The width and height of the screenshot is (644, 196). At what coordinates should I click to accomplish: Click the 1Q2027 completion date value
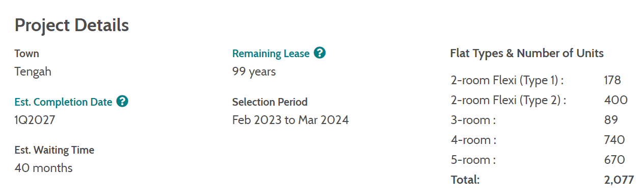point(35,120)
